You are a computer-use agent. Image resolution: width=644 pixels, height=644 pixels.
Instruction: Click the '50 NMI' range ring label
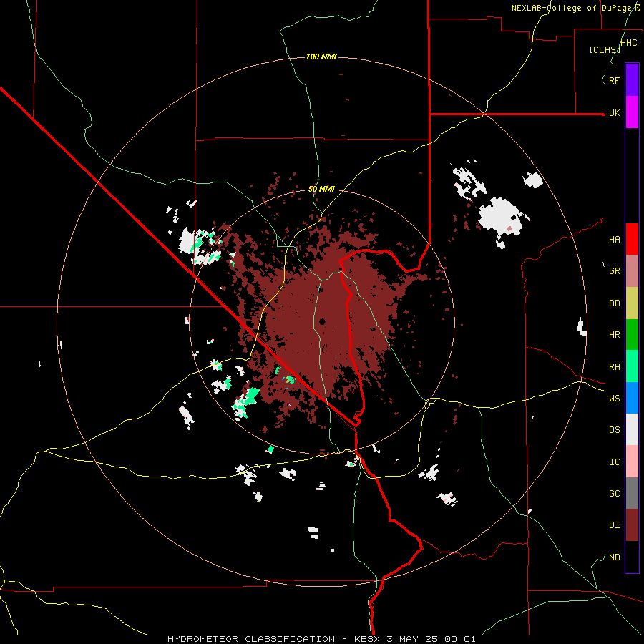click(x=321, y=189)
